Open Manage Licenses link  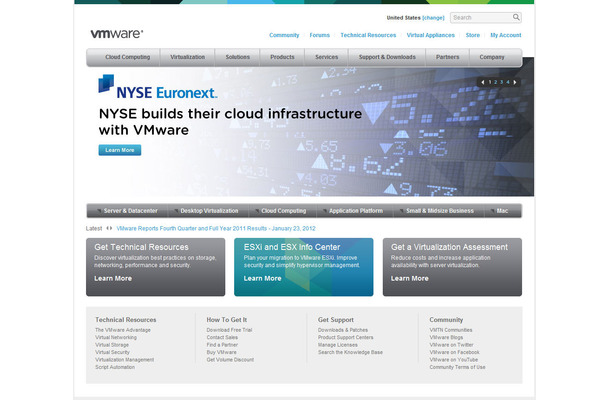pyautogui.click(x=337, y=345)
